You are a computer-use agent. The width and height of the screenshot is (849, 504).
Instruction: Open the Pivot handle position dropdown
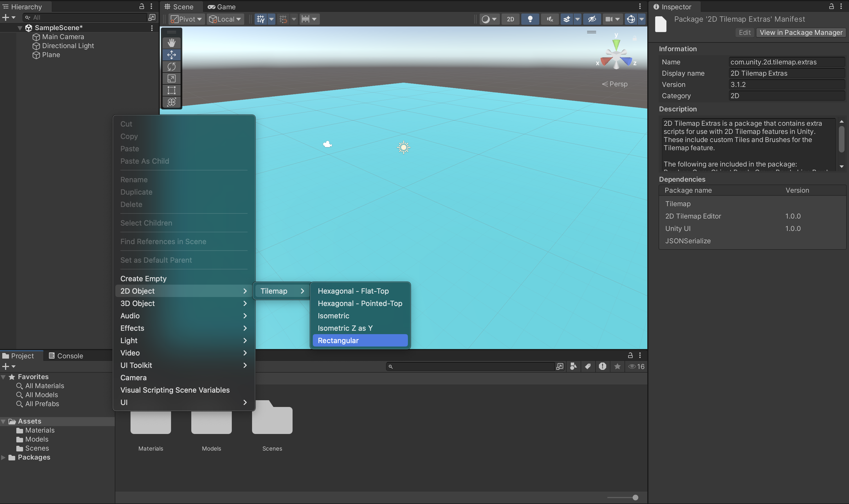[187, 19]
